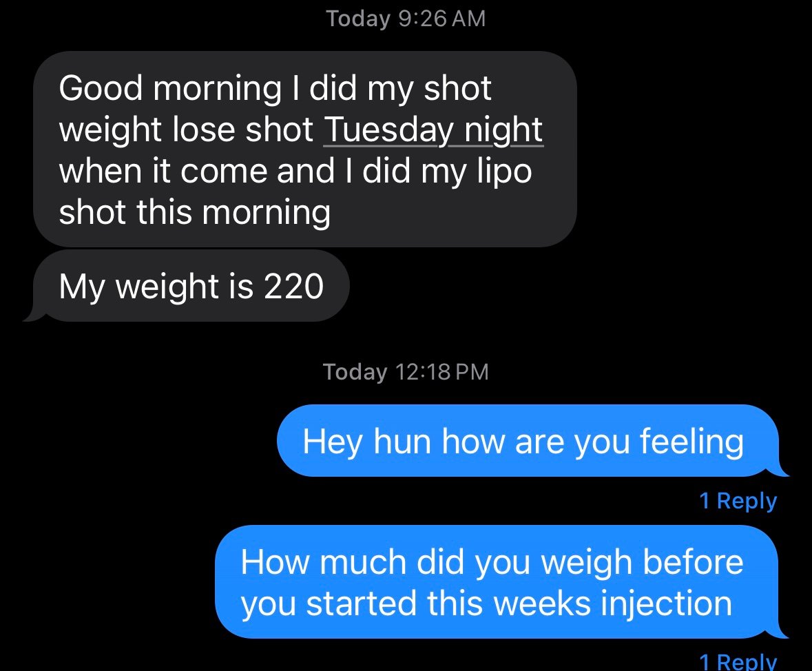Click the word "started" in the last blue bubble
This screenshot has width=812, height=671.
(x=361, y=603)
